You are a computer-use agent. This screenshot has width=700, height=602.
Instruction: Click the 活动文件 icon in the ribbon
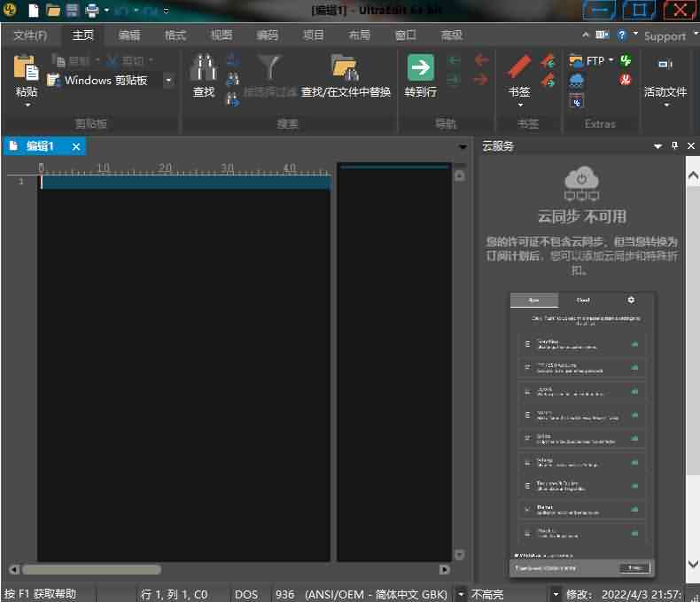pyautogui.click(x=665, y=64)
